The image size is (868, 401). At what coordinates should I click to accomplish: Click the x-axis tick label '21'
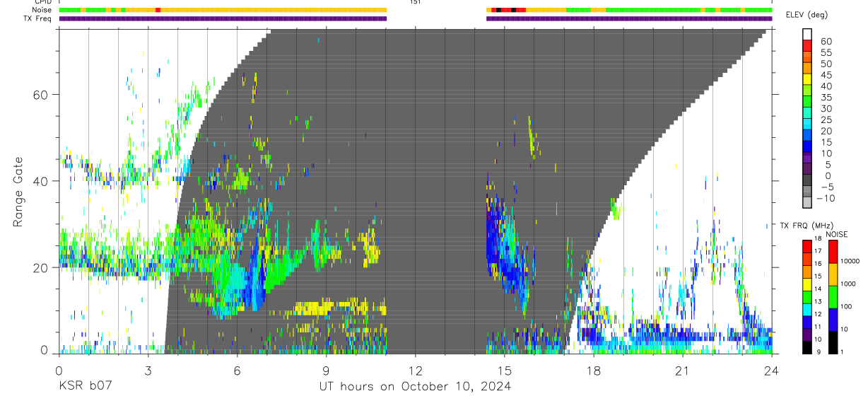tap(682, 371)
